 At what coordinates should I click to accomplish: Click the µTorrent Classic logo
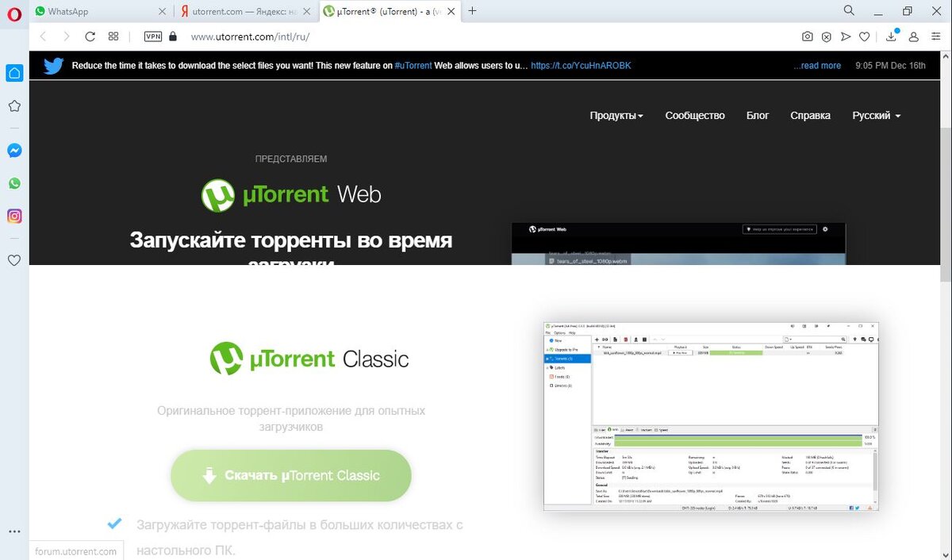click(x=309, y=359)
